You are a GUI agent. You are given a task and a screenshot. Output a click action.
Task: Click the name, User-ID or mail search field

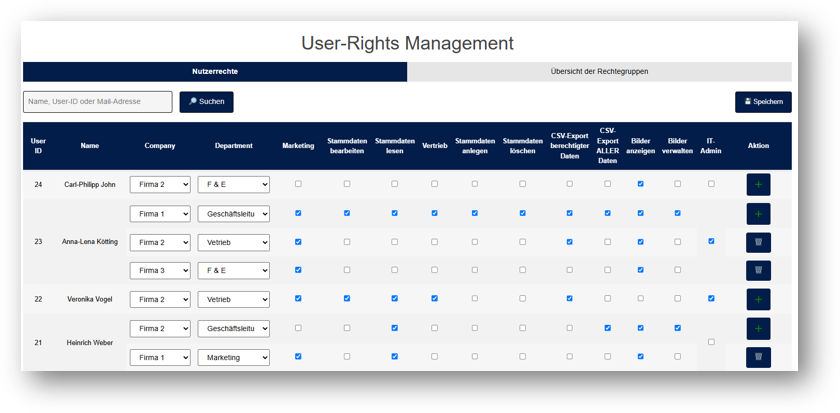coord(98,102)
